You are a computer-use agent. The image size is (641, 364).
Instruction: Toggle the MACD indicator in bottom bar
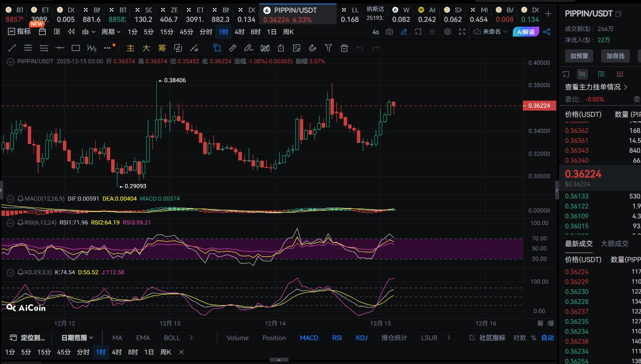tap(309, 338)
